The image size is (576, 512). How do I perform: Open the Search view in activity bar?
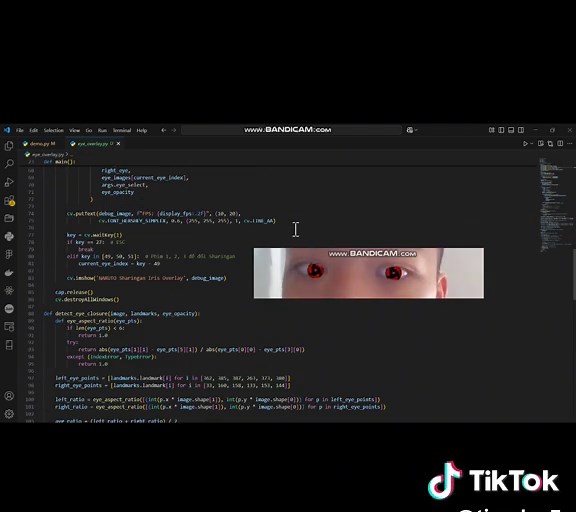[x=9, y=164]
